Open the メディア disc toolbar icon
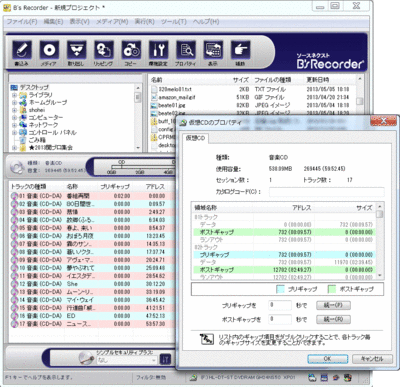 click(x=49, y=50)
